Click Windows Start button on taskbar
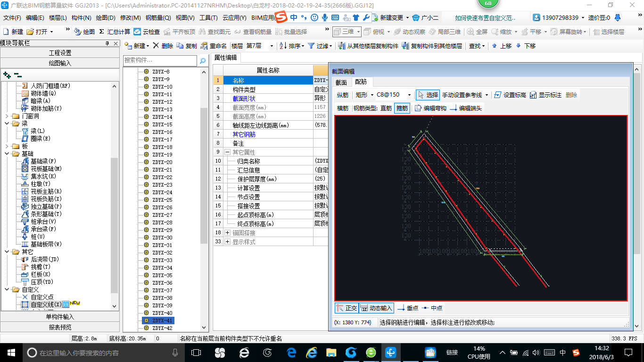Image resolution: width=644 pixels, height=362 pixels. click(11, 352)
